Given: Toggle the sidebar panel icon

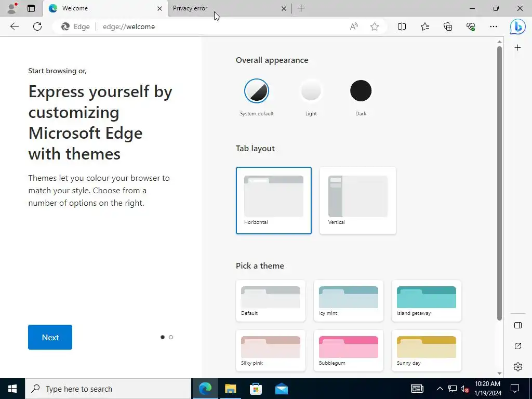Looking at the screenshot, I should (518, 325).
